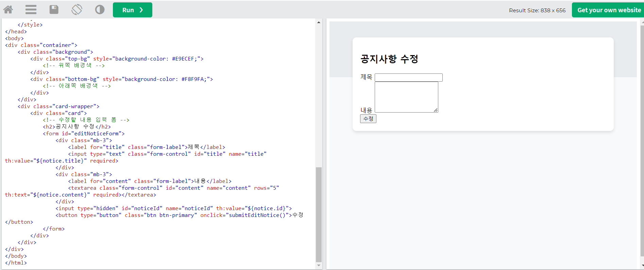Open the hamburger menu icon
The height and width of the screenshot is (270, 644).
[x=31, y=10]
